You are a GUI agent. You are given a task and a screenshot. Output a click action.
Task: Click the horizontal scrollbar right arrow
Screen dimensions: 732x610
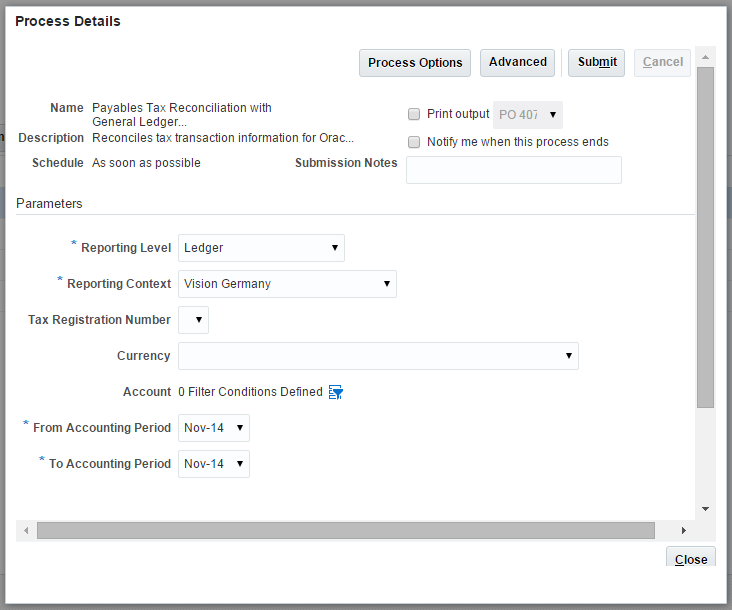(x=684, y=530)
